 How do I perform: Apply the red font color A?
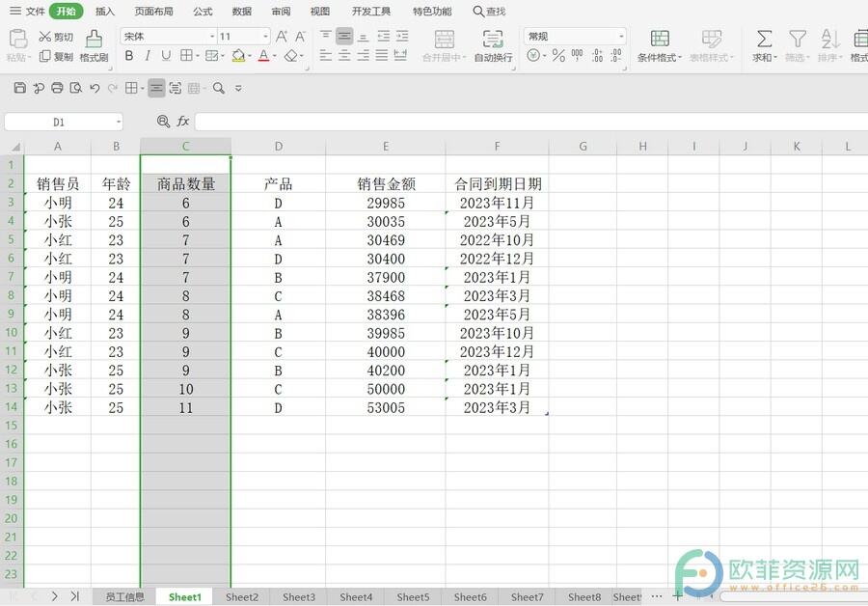(263, 55)
